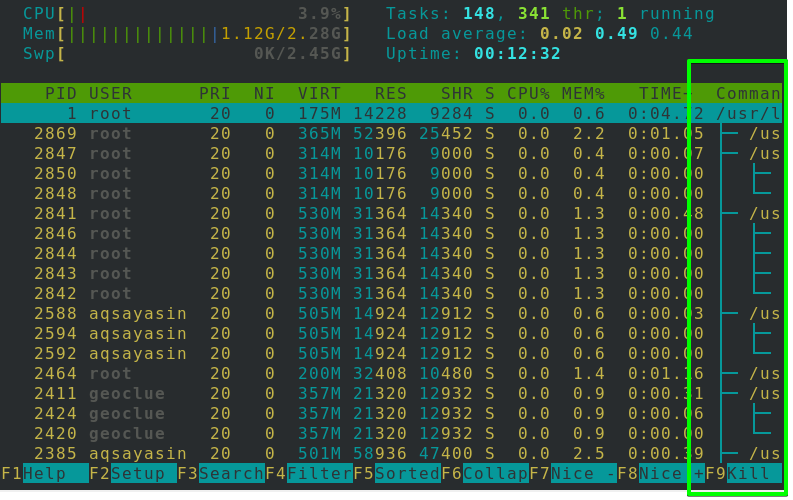This screenshot has height=500, width=793.
Task: Click the CPU% column header
Action: (x=527, y=93)
